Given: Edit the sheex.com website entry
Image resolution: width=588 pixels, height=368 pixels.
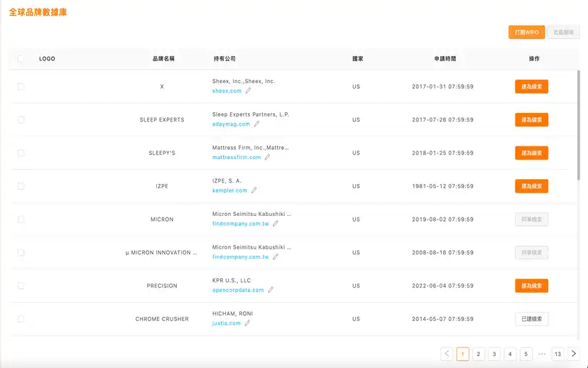Looking at the screenshot, I should click(x=249, y=91).
